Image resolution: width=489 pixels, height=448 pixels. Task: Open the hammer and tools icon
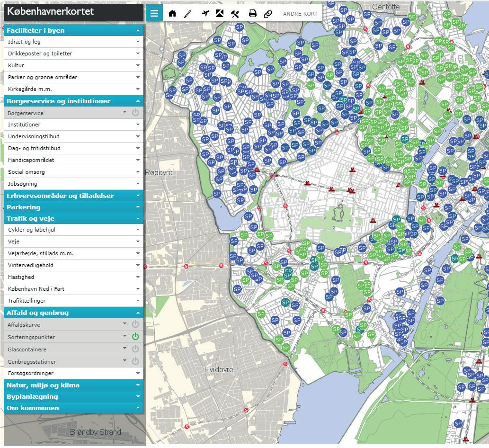click(235, 14)
